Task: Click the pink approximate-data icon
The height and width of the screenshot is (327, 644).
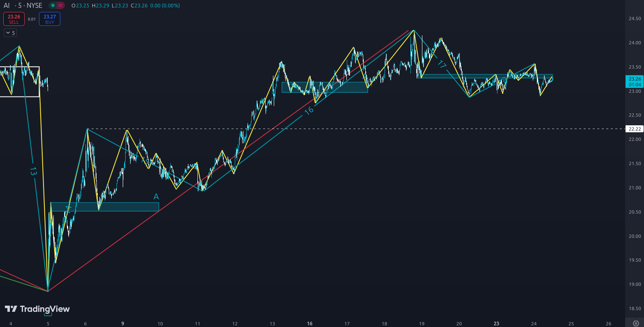Action: (61, 6)
